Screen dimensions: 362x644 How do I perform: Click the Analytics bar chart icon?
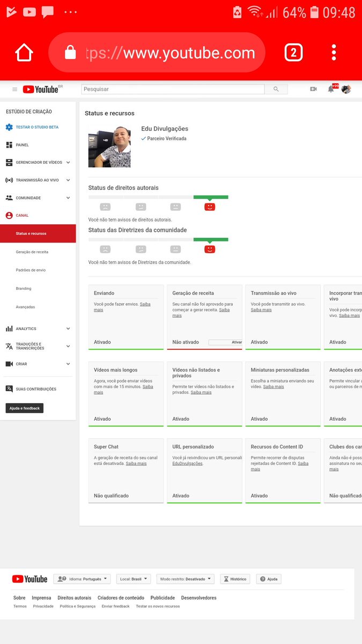9,328
